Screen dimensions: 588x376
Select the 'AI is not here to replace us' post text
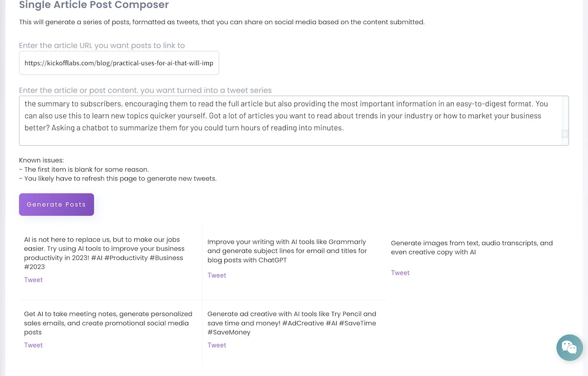click(104, 253)
